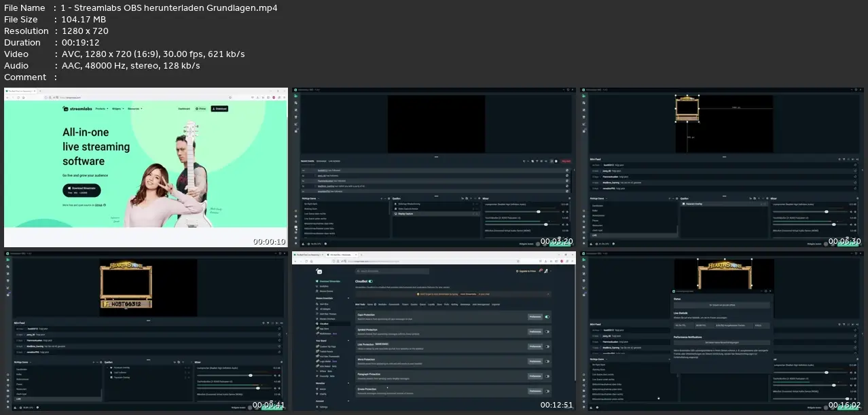
Task: Open Preferences for Caps Protection
Action: [x=535, y=317]
